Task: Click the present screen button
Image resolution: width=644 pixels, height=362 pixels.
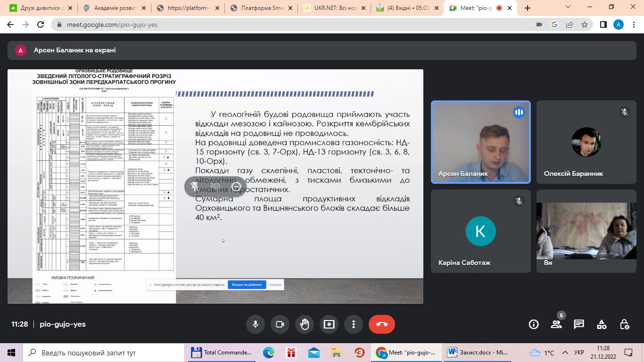Action: point(329,324)
